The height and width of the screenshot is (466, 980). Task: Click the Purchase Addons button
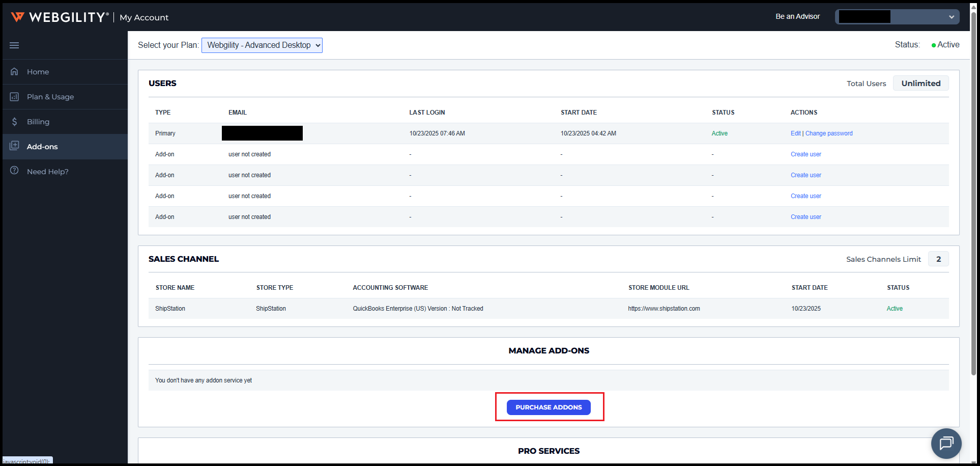(549, 407)
